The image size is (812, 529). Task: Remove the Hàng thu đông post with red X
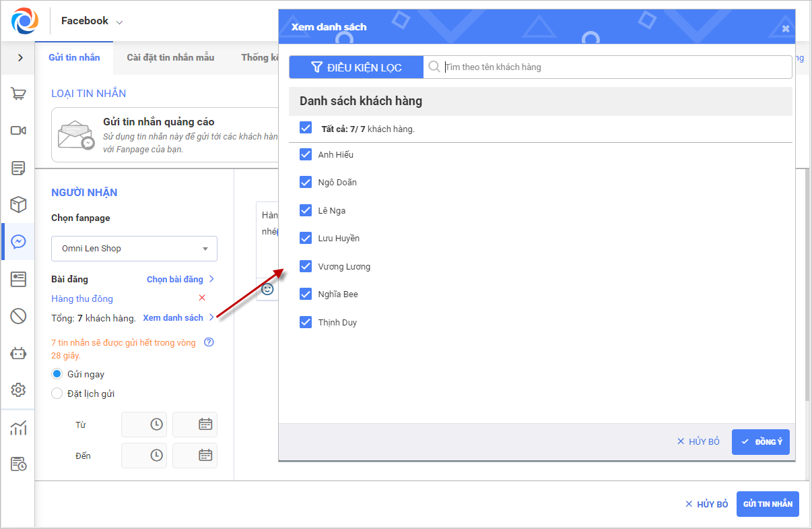pyautogui.click(x=201, y=298)
